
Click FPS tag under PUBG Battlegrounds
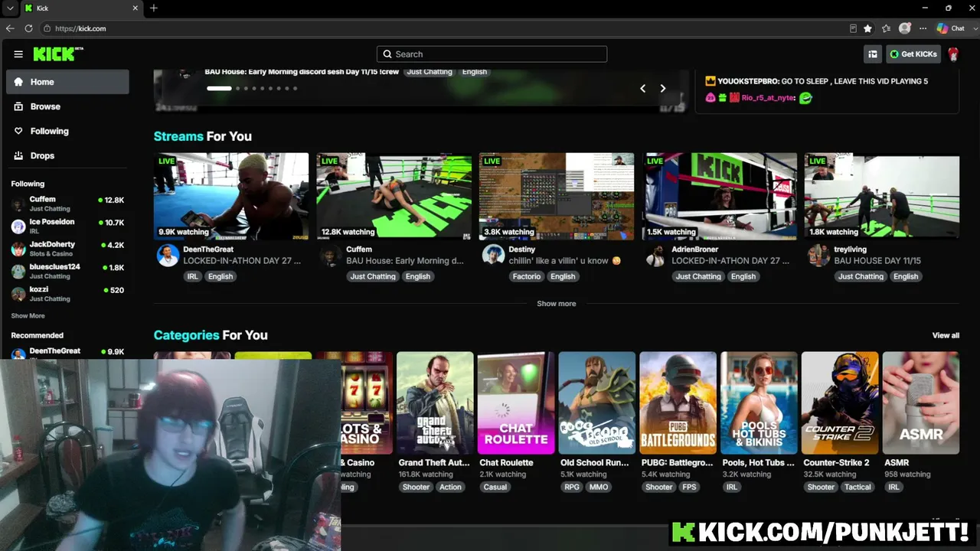tap(689, 487)
